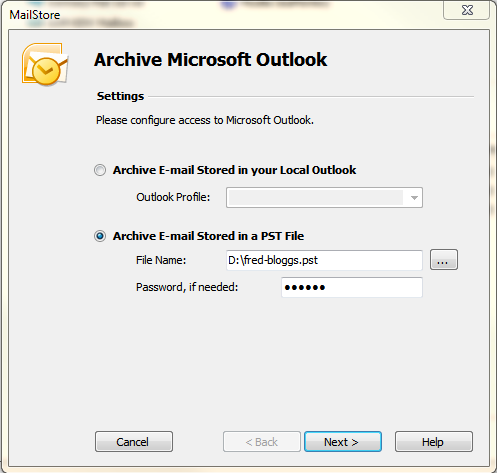Click the MailStore title bar text

click(35, 15)
